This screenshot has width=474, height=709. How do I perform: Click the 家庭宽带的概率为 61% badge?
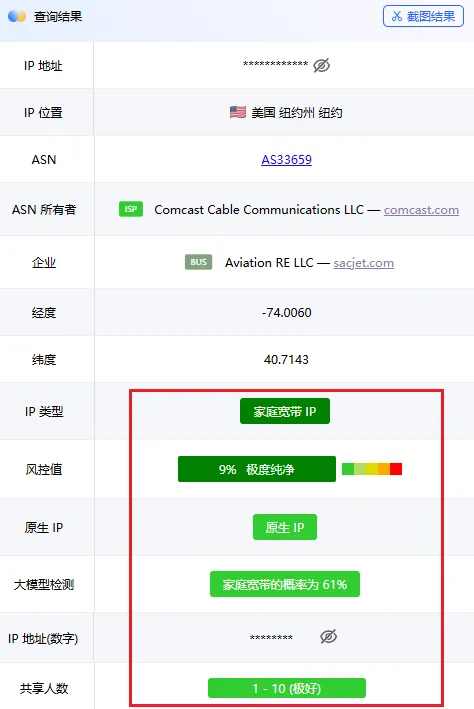[x=284, y=584]
